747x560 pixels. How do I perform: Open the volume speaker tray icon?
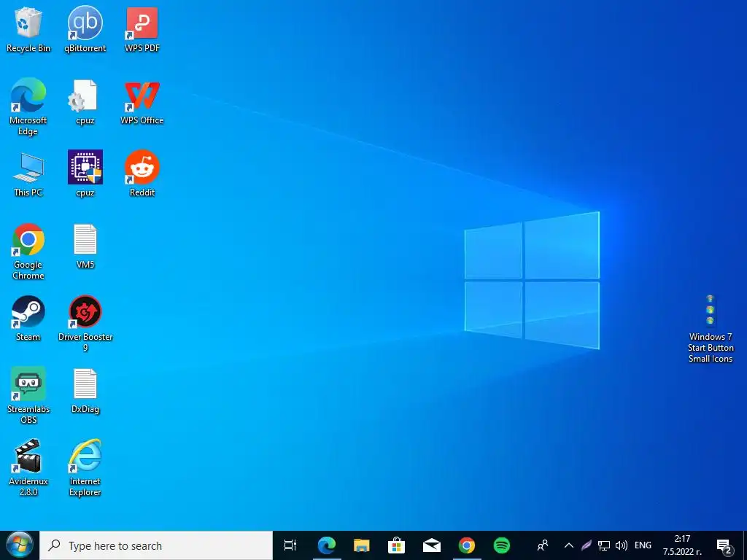(622, 545)
